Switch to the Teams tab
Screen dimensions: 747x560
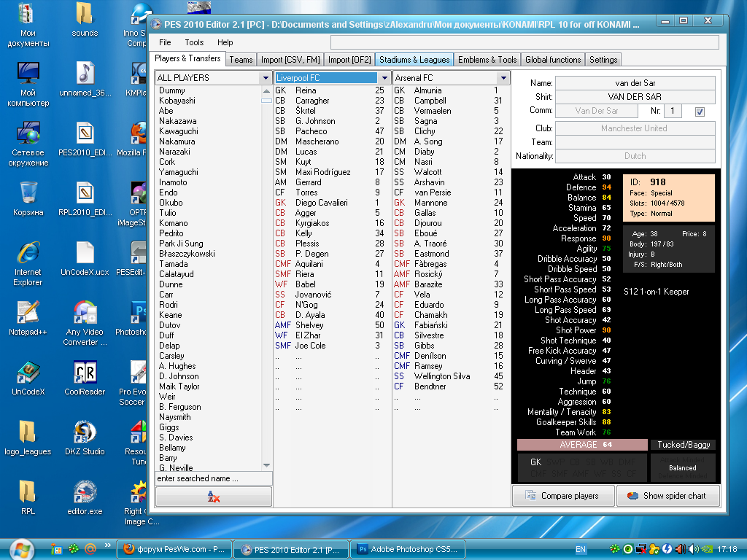(x=241, y=60)
